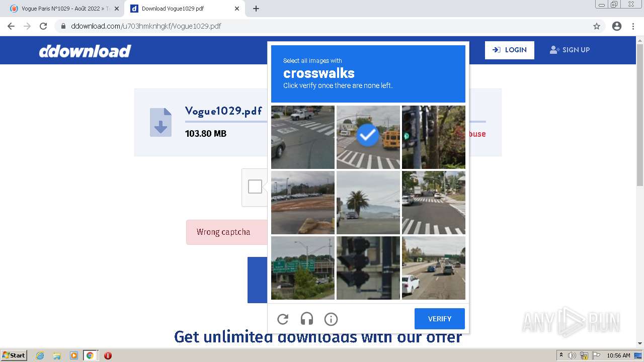The height and width of the screenshot is (362, 644).
Task: Select the parking lot with dirt tile
Action: 303,203
